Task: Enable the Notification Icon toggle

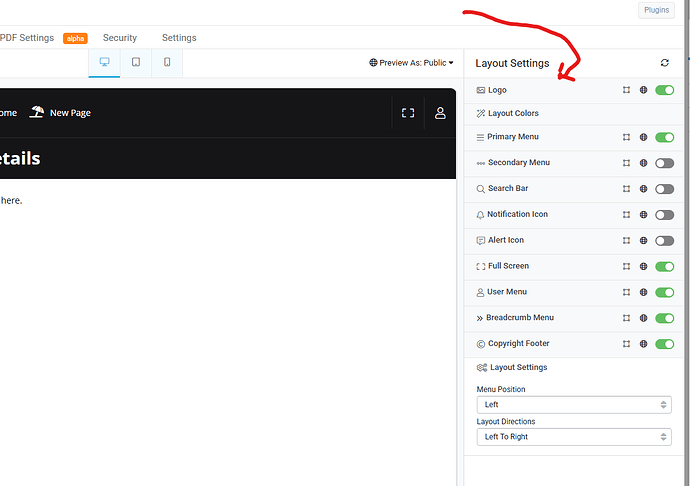Action: pyautogui.click(x=664, y=215)
